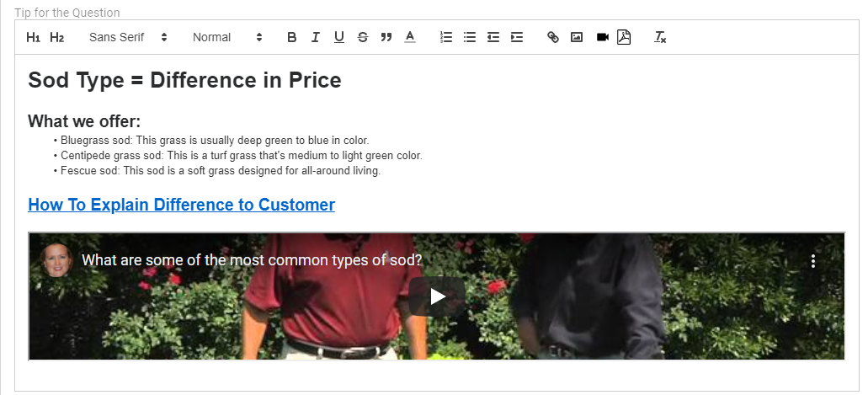Image resolution: width=868 pixels, height=395 pixels.
Task: Insert a video
Action: [x=602, y=37]
